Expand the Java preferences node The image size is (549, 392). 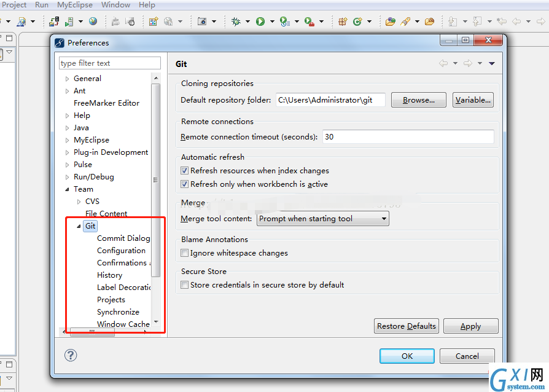67,128
